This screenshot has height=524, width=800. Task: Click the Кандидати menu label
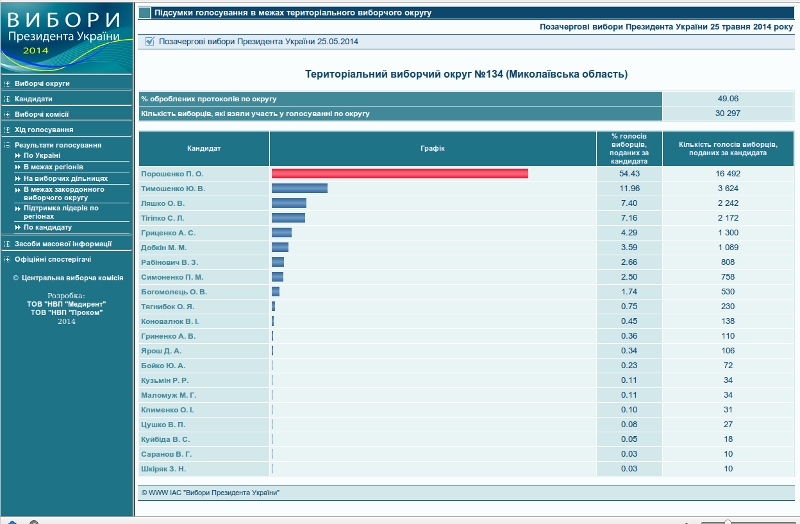coord(33,99)
